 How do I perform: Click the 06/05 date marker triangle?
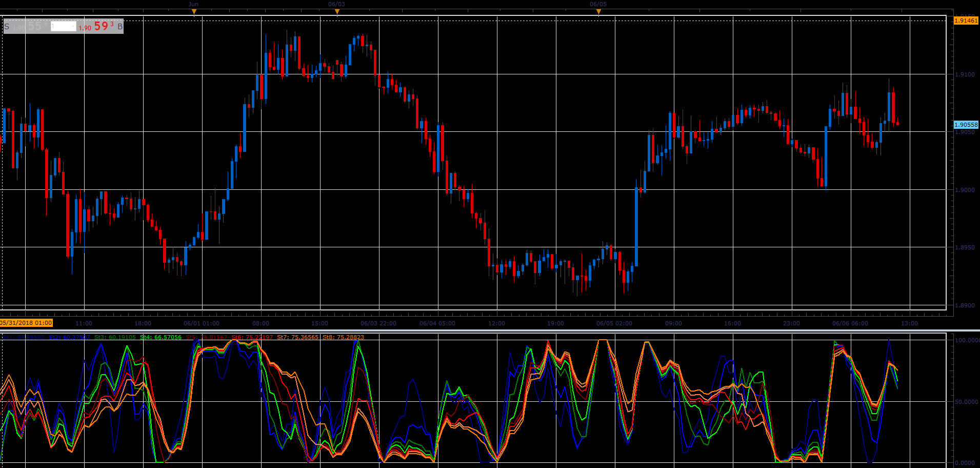[x=598, y=12]
